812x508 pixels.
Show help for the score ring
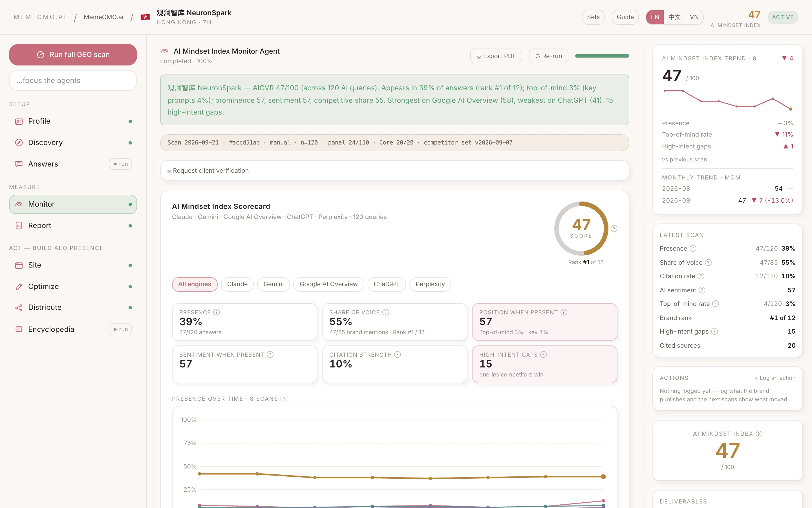pos(614,229)
